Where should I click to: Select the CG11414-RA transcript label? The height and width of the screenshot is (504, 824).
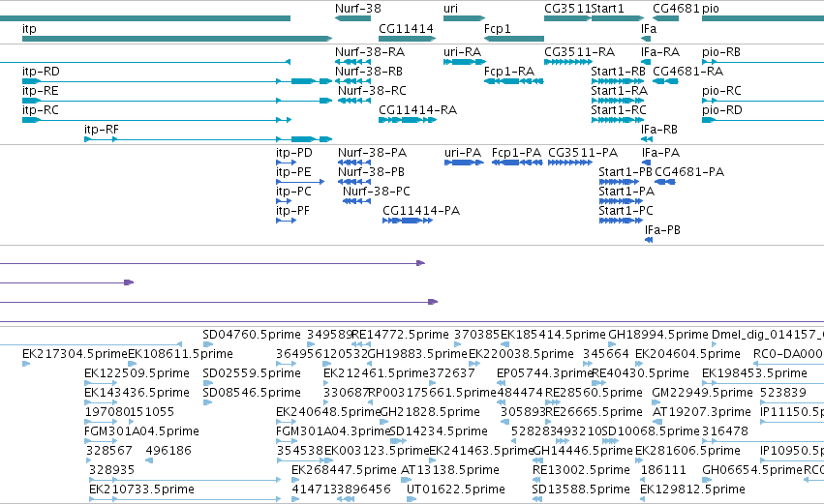coord(417,110)
